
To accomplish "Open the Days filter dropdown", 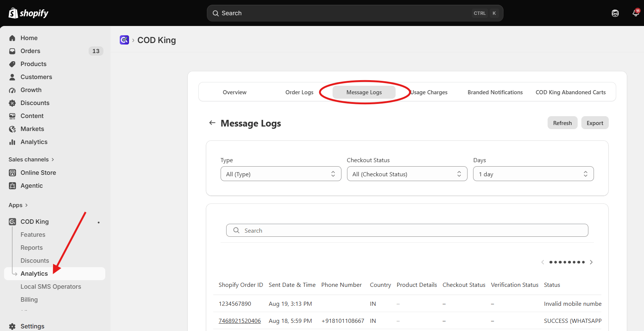I will coord(533,174).
